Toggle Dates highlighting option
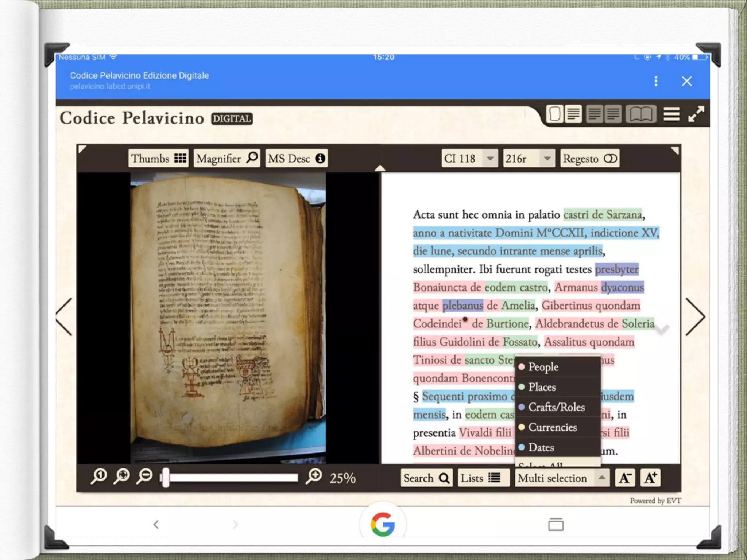The height and width of the screenshot is (560, 747). coord(541,448)
